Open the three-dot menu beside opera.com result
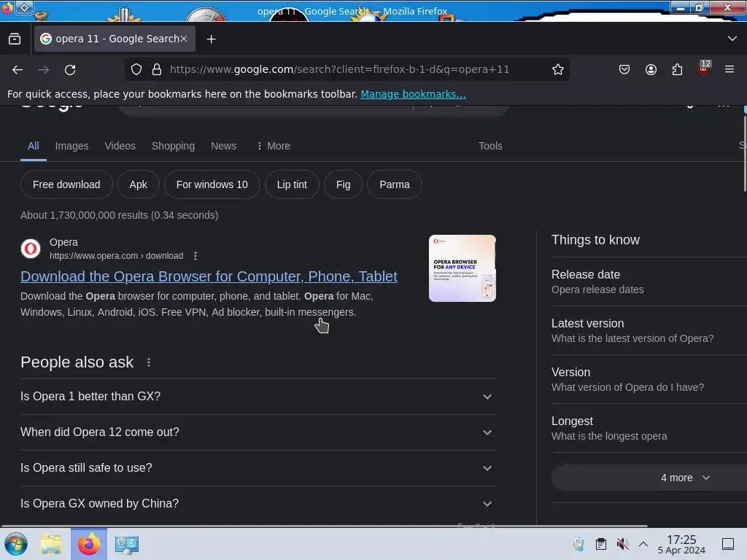This screenshot has height=560, width=747. 196,256
